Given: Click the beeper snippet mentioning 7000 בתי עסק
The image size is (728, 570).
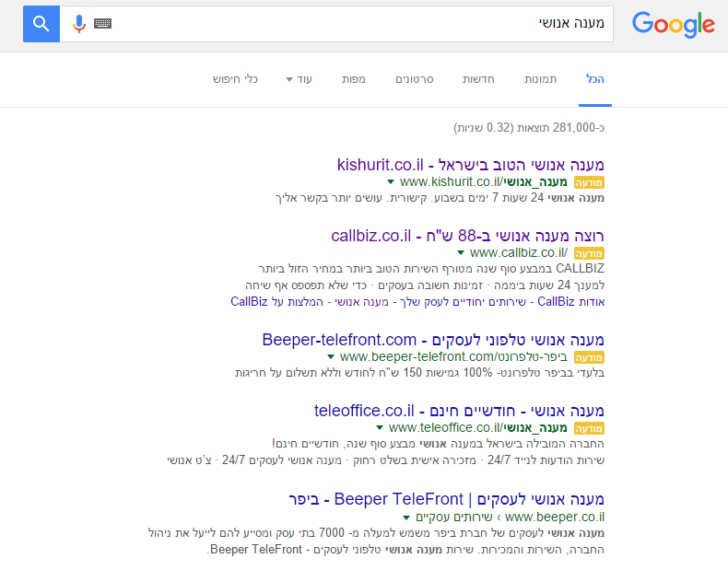Looking at the screenshot, I should 376,532.
